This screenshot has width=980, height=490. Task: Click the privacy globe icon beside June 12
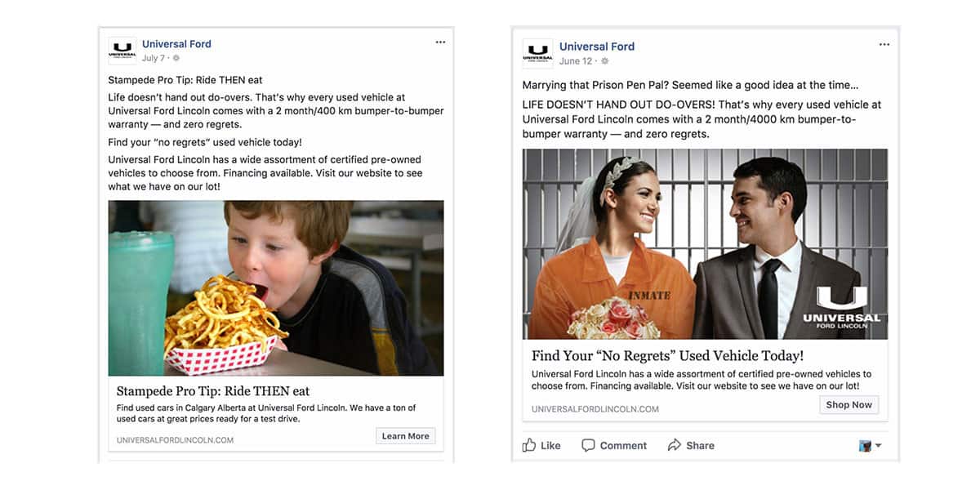(605, 61)
